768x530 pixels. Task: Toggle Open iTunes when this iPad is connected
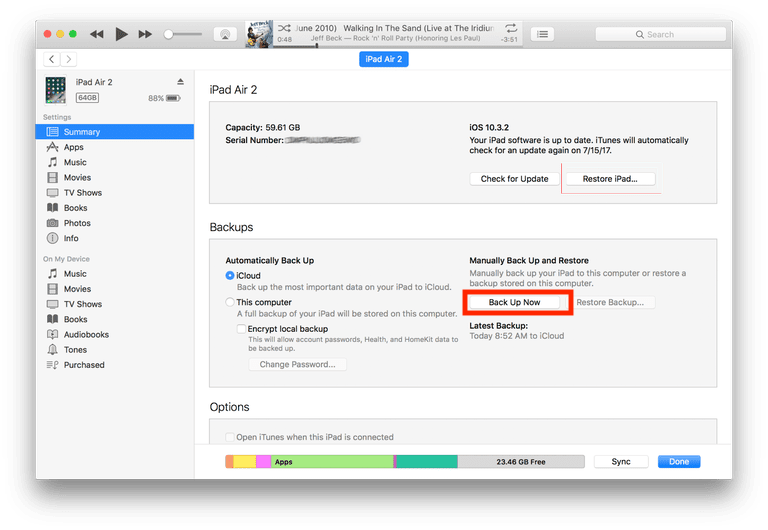point(230,437)
